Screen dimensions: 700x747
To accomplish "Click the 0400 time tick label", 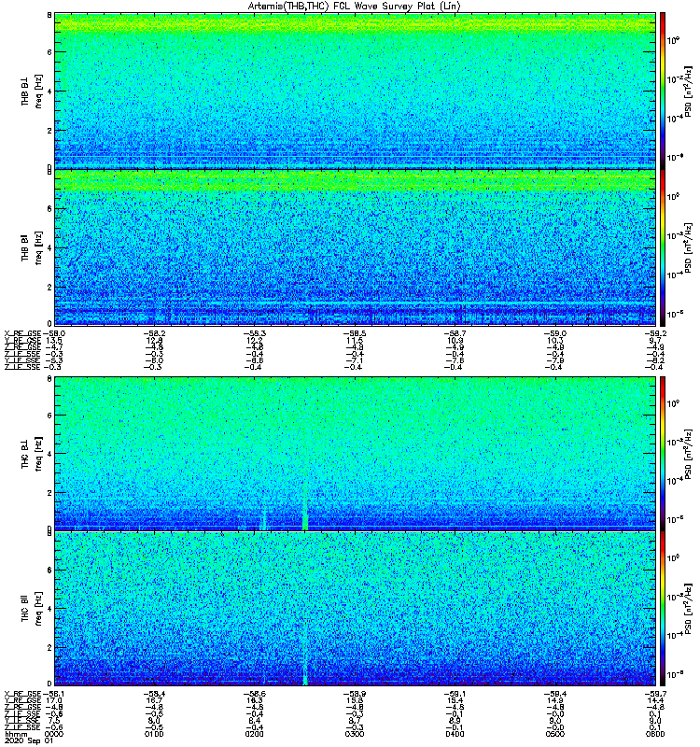I will [x=455, y=734].
